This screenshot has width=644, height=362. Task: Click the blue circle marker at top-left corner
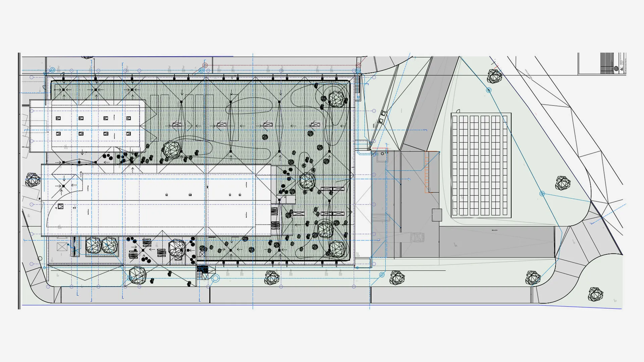tap(52, 70)
